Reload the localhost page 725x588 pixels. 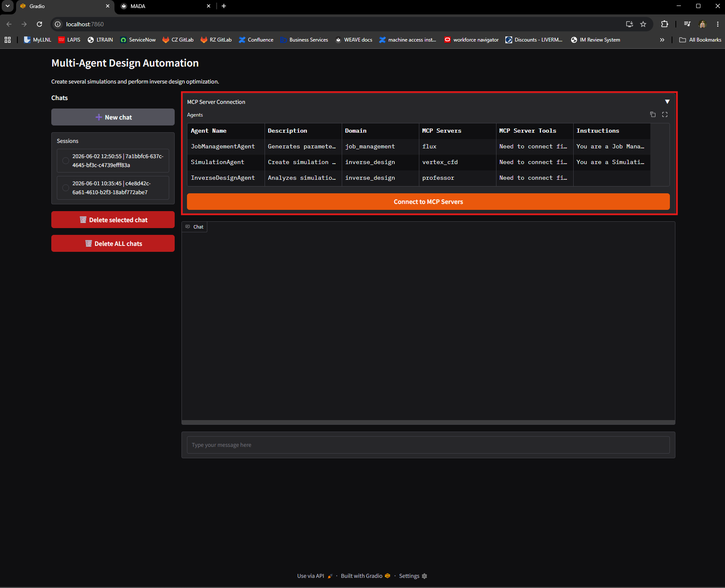click(39, 24)
